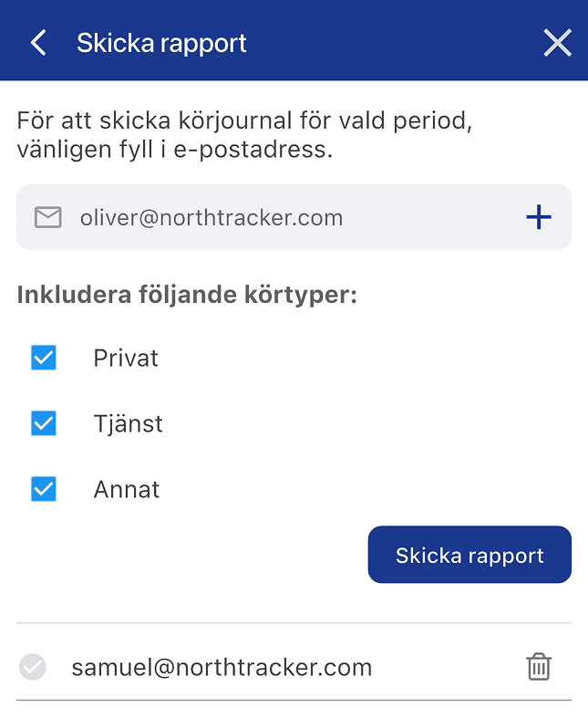
Task: Click the envelope icon in email field
Action: pos(48,217)
